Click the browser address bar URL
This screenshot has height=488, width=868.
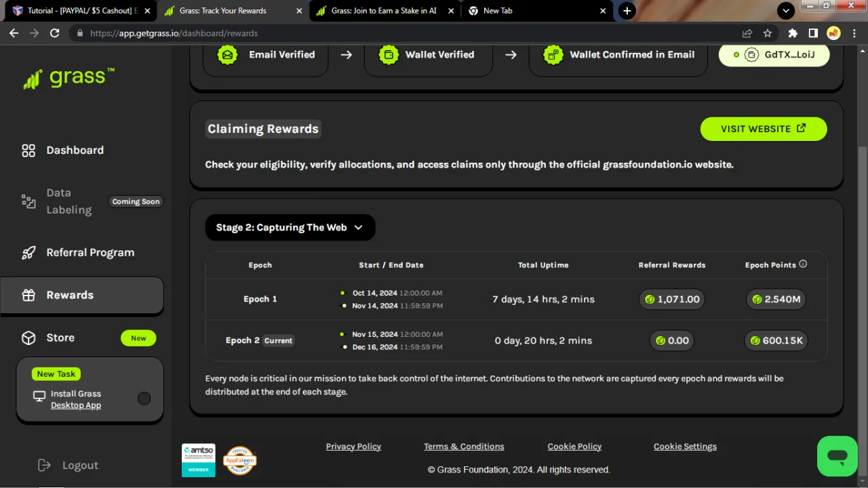click(174, 33)
